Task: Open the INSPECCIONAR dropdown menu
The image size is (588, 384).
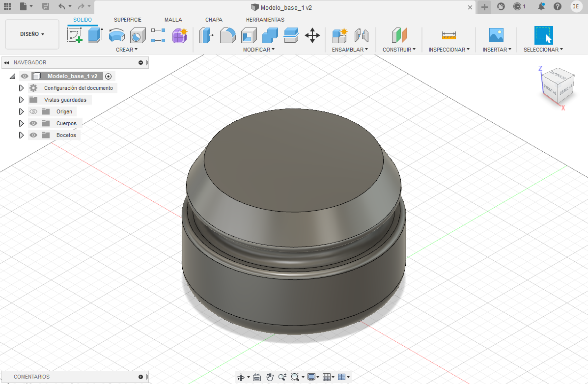Action: pos(449,50)
